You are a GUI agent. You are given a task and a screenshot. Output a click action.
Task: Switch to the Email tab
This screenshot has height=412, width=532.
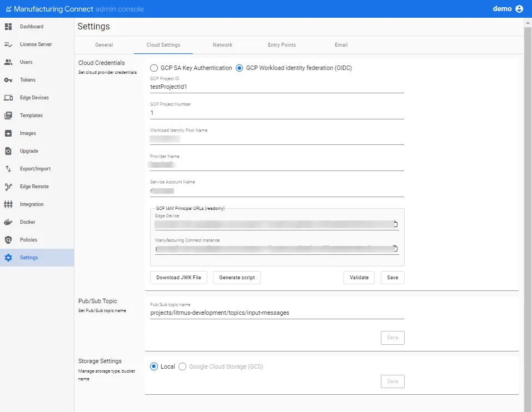[x=341, y=45]
